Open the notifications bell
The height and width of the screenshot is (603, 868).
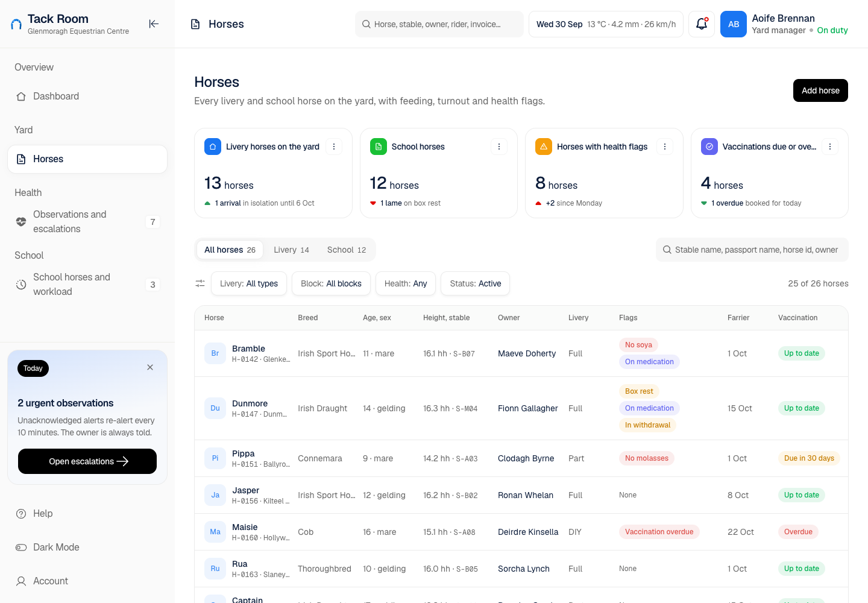pyautogui.click(x=702, y=24)
